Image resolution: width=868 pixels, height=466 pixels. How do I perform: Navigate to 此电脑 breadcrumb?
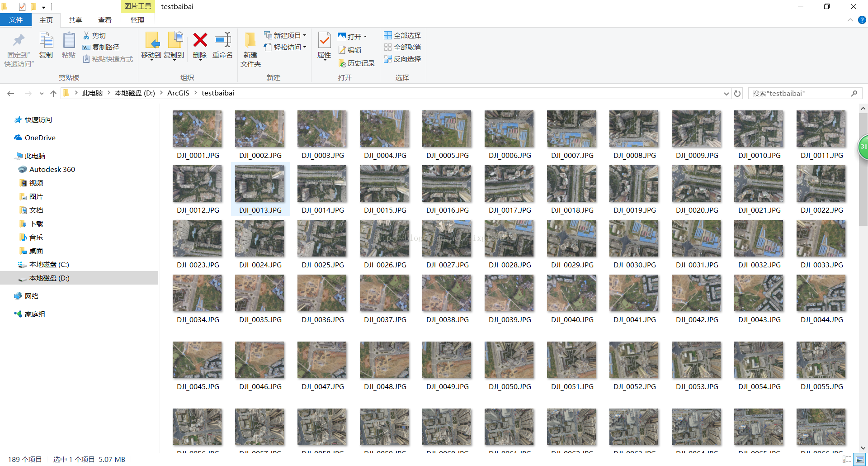coord(93,93)
